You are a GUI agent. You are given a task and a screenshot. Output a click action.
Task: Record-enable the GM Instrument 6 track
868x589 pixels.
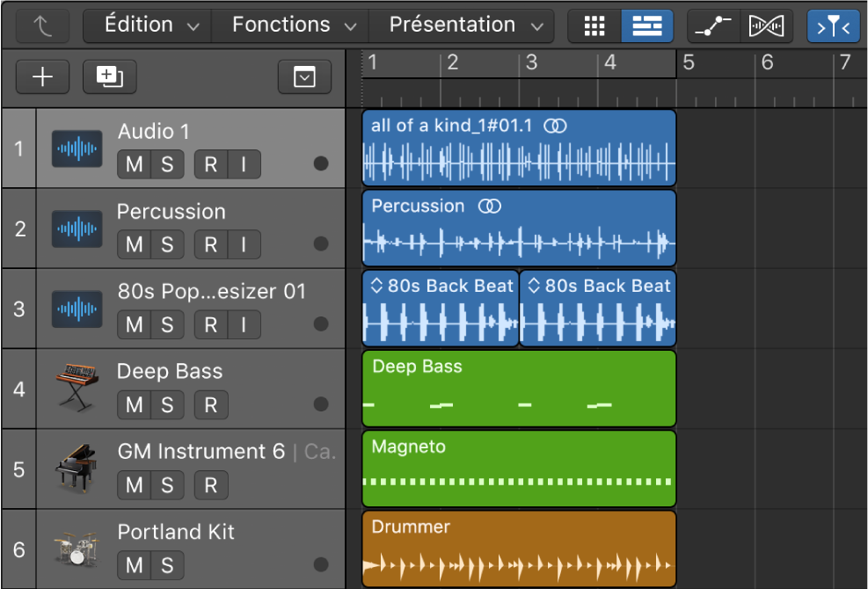tap(211, 485)
